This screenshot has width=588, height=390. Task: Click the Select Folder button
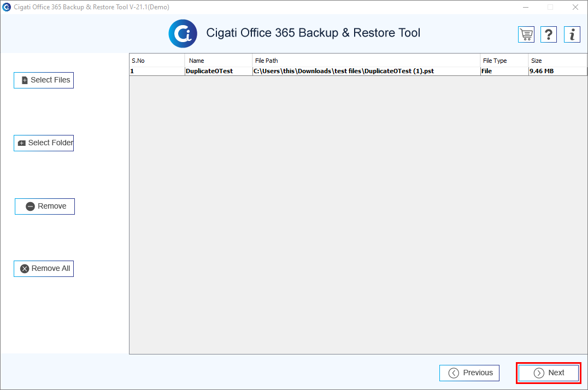click(x=44, y=143)
